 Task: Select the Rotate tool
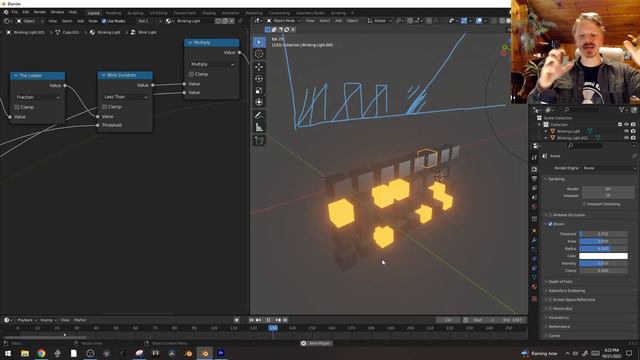pos(259,78)
